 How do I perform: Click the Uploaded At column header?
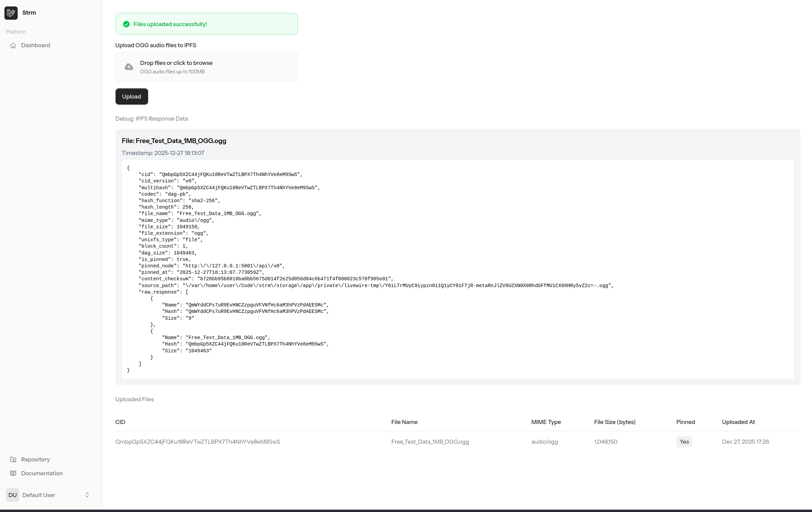click(x=738, y=422)
